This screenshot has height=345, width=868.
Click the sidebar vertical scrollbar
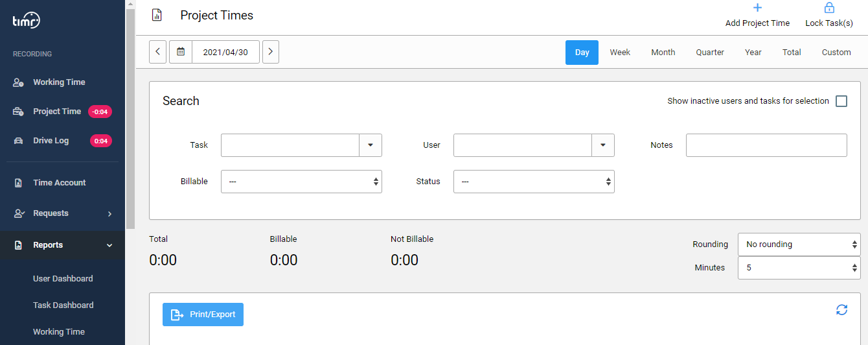coord(130,117)
